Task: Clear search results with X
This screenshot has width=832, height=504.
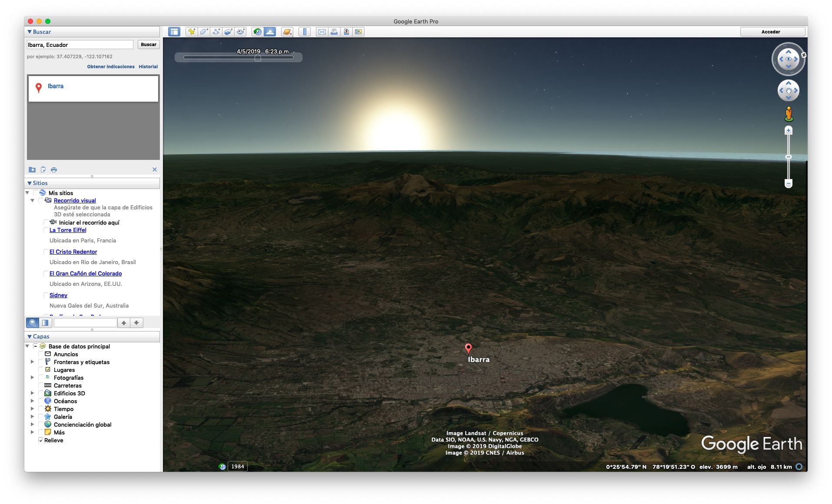Action: point(155,169)
